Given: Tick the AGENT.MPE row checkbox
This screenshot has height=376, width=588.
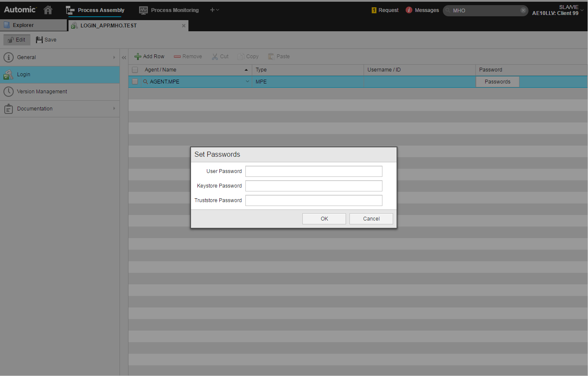Looking at the screenshot, I should 135,82.
